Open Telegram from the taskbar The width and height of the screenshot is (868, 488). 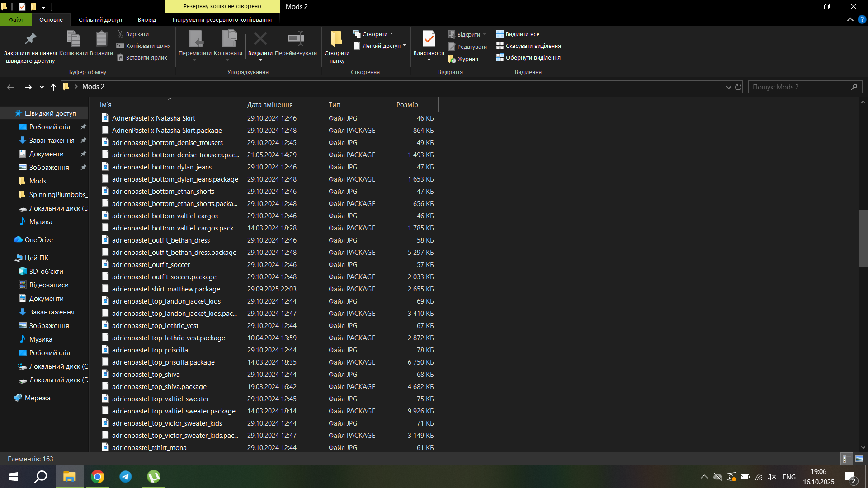pos(126,477)
